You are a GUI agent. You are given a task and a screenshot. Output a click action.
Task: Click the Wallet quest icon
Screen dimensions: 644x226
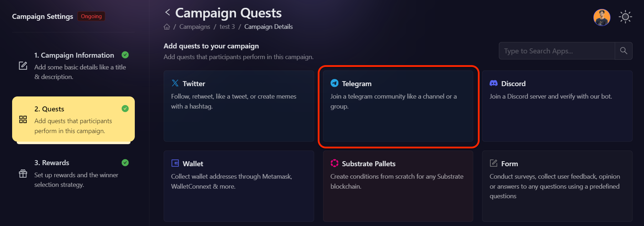click(175, 163)
